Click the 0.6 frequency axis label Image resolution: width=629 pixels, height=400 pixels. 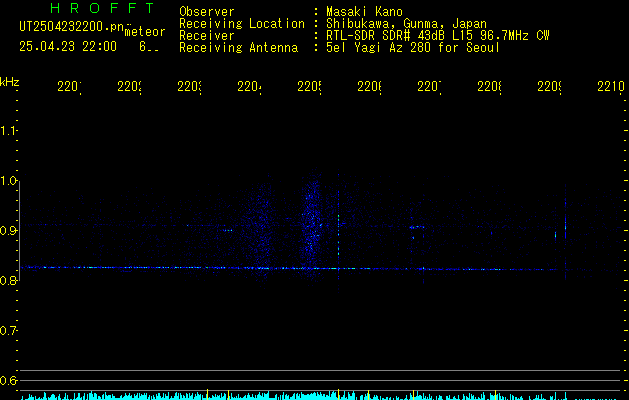8,380
